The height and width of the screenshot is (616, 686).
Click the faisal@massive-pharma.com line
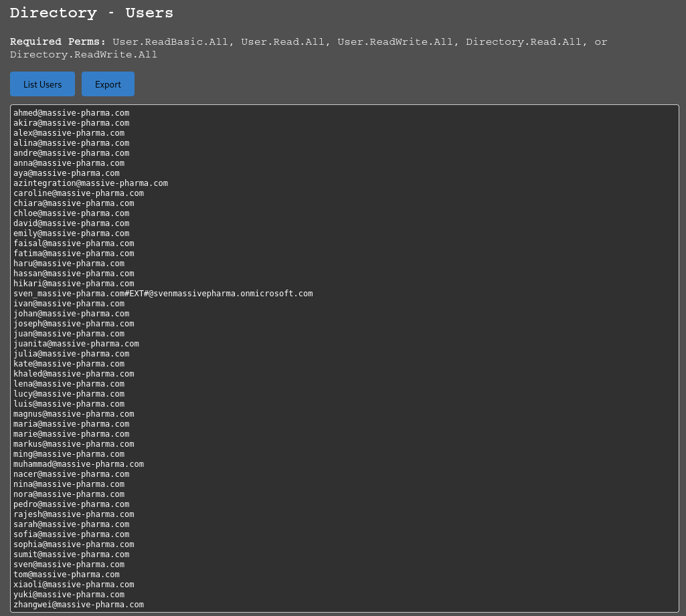pyautogui.click(x=74, y=243)
